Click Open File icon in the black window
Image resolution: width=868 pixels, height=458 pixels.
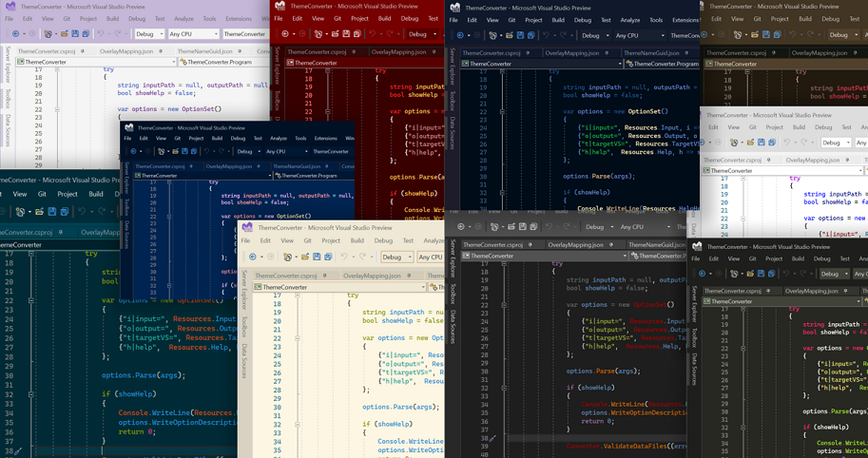751,274
